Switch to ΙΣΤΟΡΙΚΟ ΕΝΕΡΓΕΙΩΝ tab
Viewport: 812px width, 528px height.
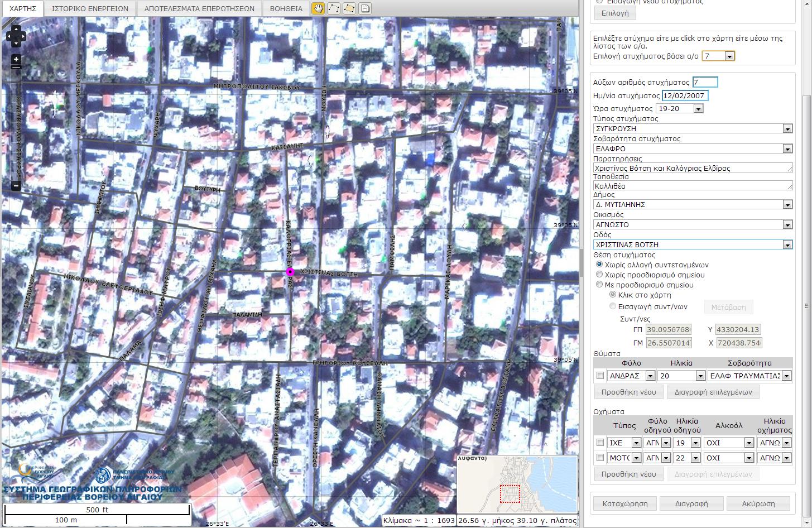(x=90, y=8)
